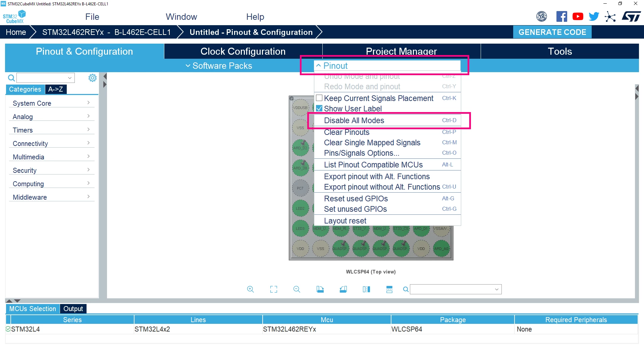This screenshot has height=349, width=644.
Task: Switch to the A->Z sorting tab
Action: pyautogui.click(x=56, y=89)
